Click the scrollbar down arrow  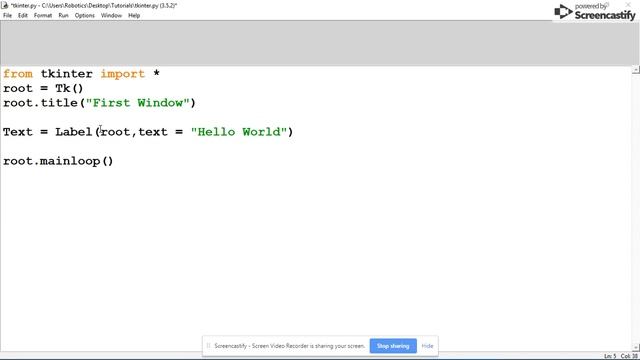636,348
